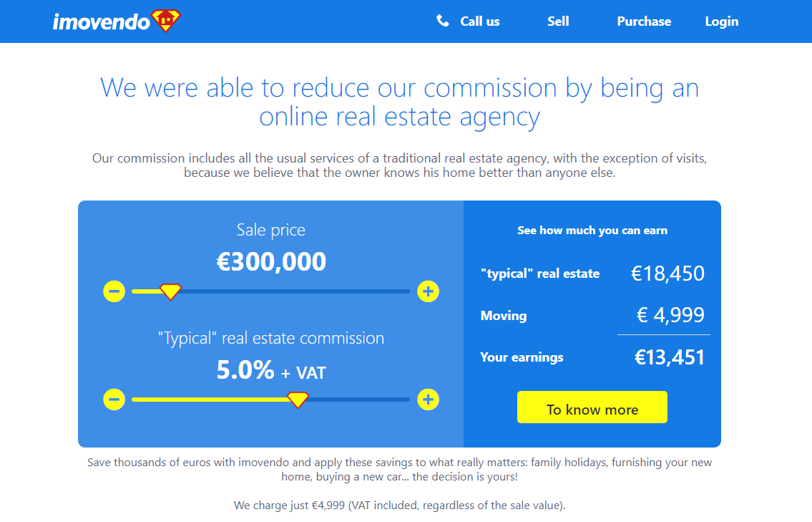812x522 pixels.
Task: Click the 5.0% commission value
Action: coord(245,370)
